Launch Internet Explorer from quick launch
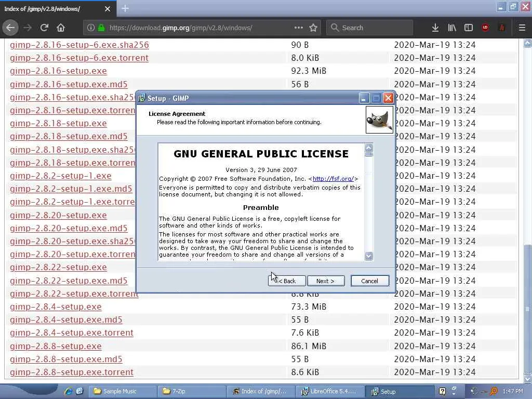 68,391
